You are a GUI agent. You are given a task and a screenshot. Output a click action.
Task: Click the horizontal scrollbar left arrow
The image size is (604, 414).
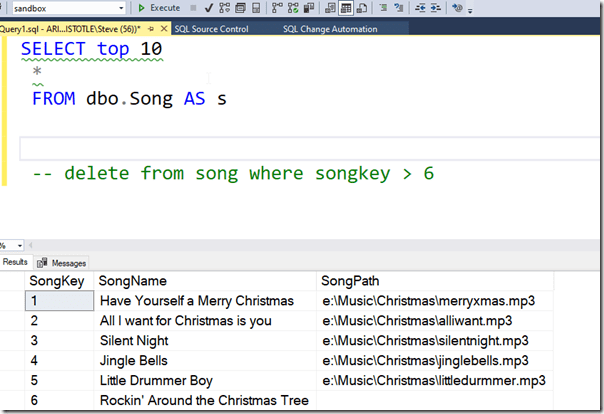click(30, 245)
